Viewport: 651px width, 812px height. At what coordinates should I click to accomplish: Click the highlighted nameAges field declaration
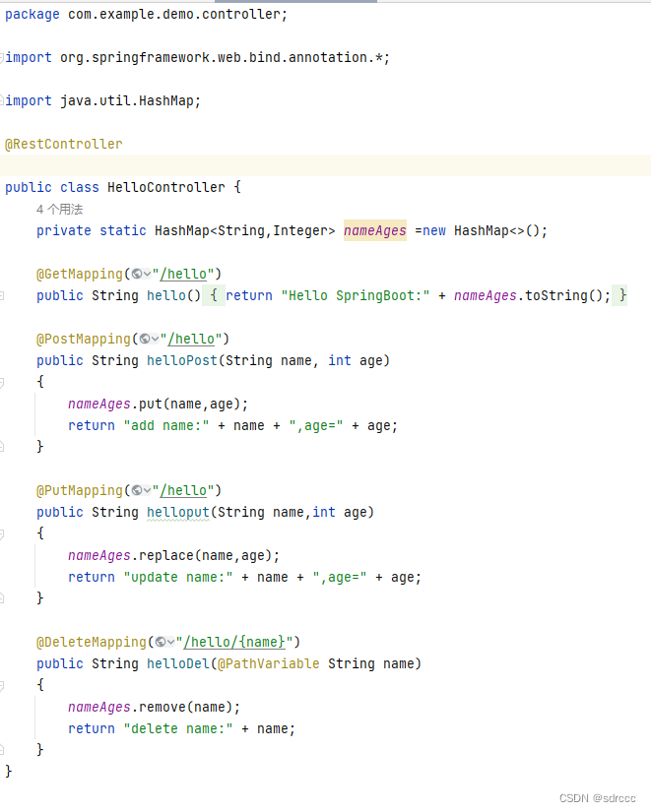(x=374, y=230)
